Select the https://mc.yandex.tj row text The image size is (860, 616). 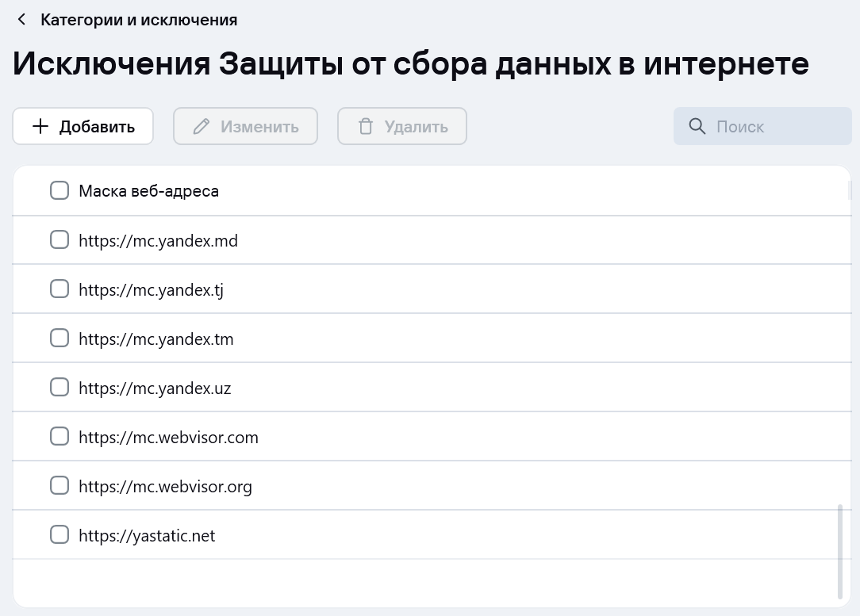151,290
